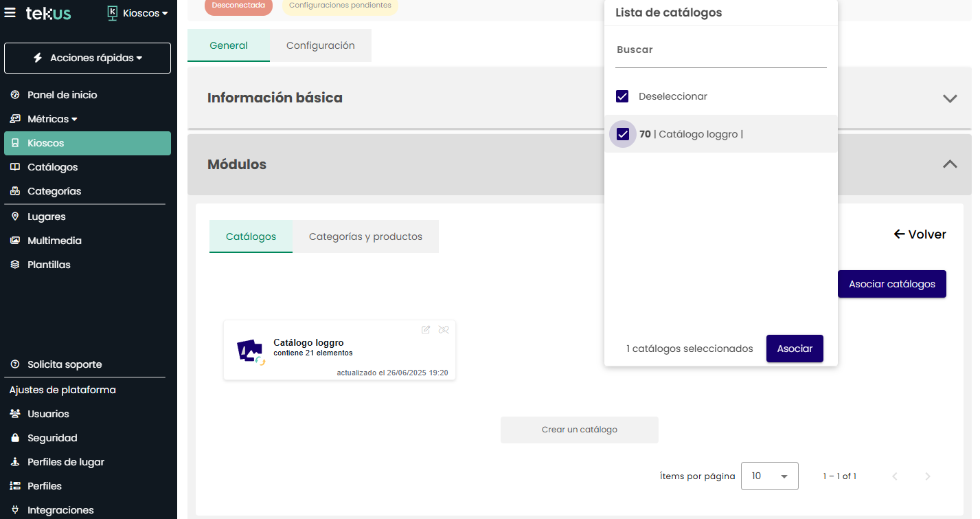Open Panel de inicio from sidebar
The height and width of the screenshot is (519, 980).
click(62, 95)
